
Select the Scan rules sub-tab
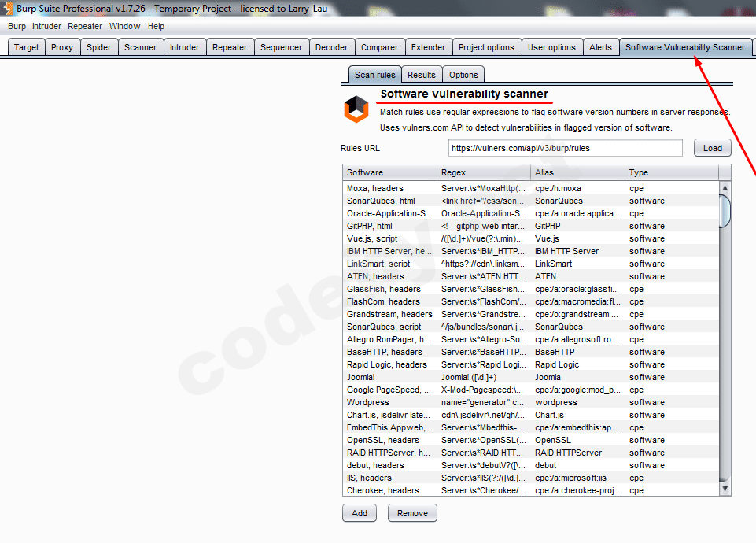pos(375,75)
